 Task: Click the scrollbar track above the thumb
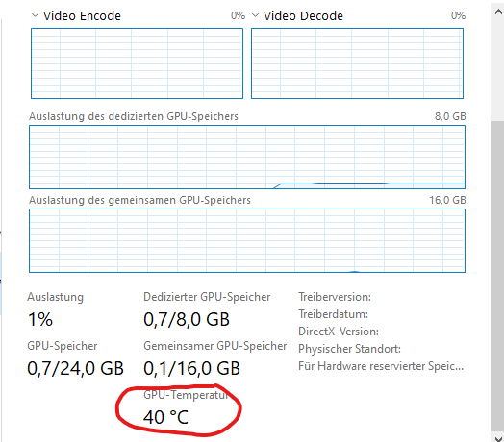point(498,71)
